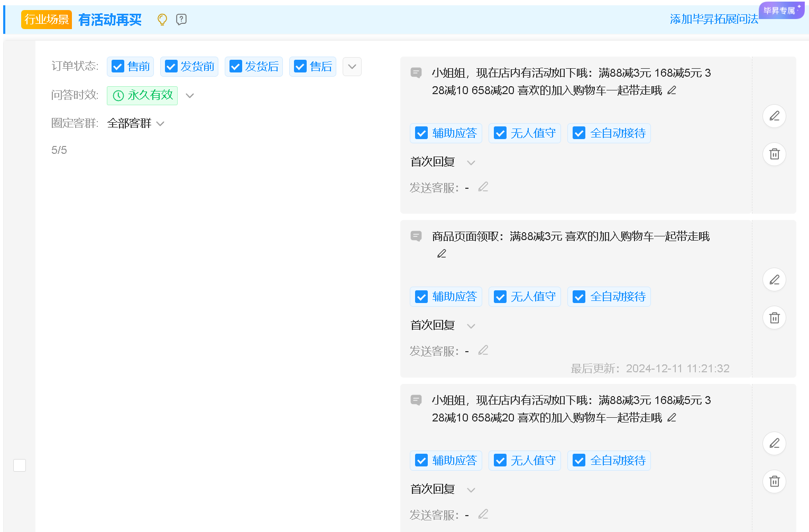Image resolution: width=809 pixels, height=532 pixels.
Task: Tick the row selection checkbox at left edge
Action: point(20,465)
